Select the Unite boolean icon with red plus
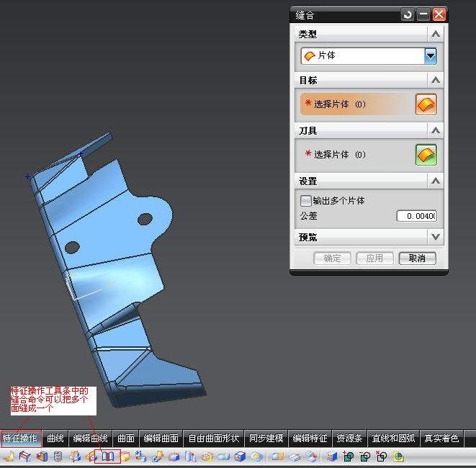The image size is (476, 468). (348, 456)
